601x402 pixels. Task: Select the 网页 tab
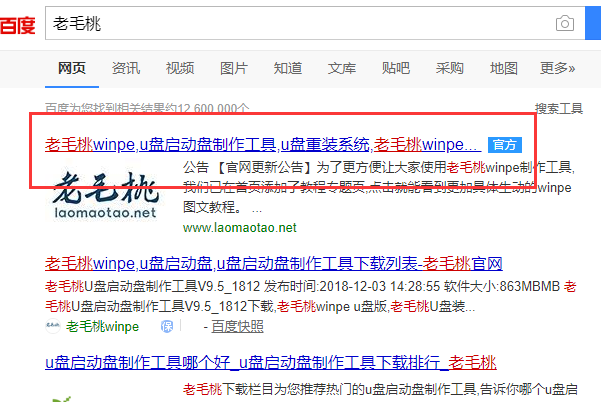[72, 68]
